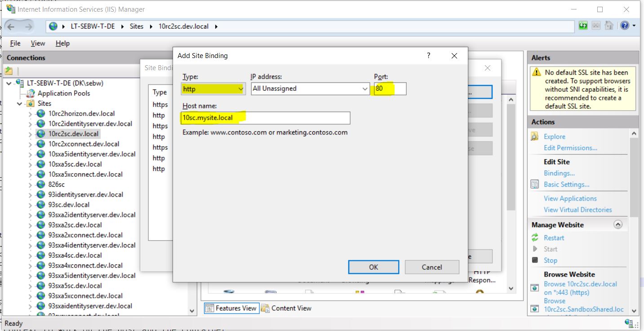Image resolution: width=644 pixels, height=331 pixels.
Task: Click the green Restart icon
Action: click(535, 238)
